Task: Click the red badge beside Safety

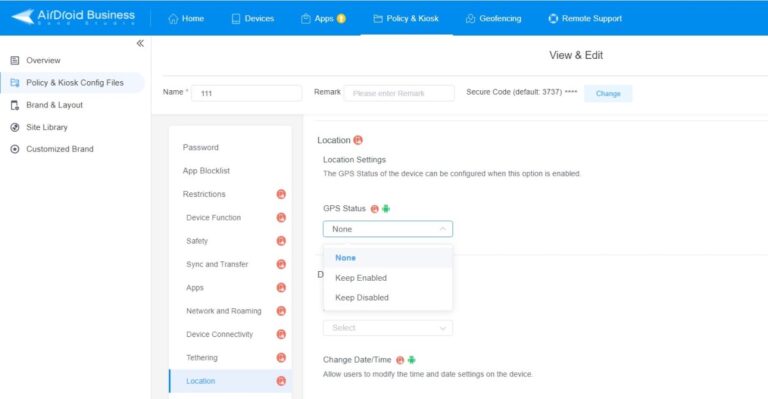Action: [281, 241]
